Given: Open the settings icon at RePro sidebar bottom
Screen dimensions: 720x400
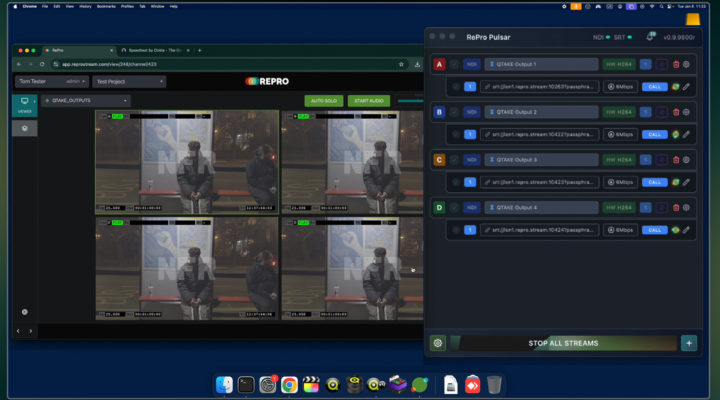Looking at the screenshot, I should 25,312.
